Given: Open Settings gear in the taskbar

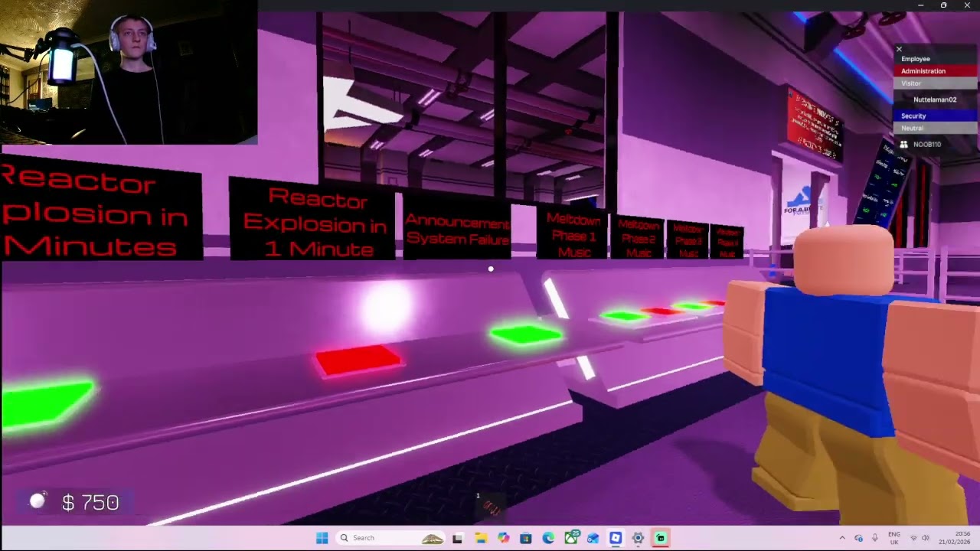Looking at the screenshot, I should pos(638,538).
